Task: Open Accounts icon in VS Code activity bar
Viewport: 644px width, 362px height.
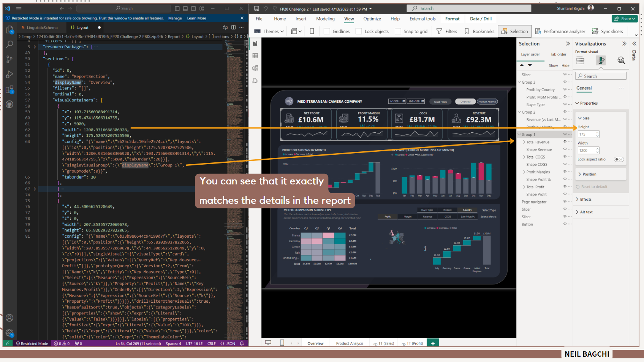Action: [10, 318]
